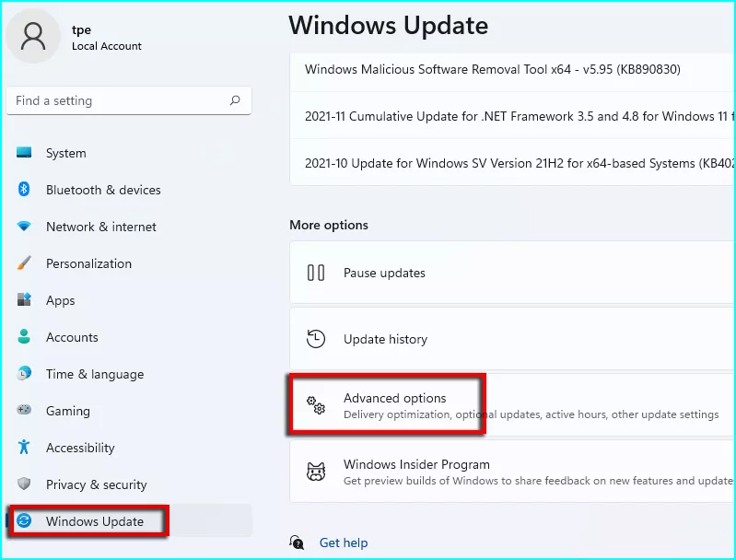Select the 2021-11 .NET Framework cumulative update

point(512,116)
